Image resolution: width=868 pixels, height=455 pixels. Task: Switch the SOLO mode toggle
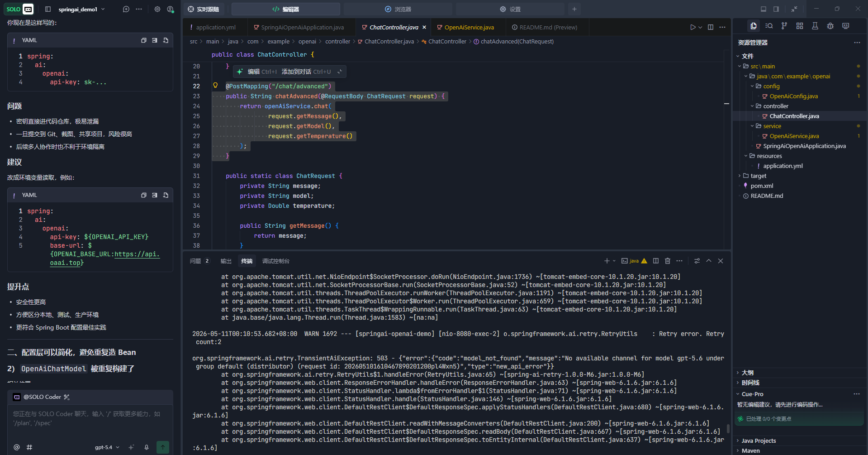tap(20, 9)
